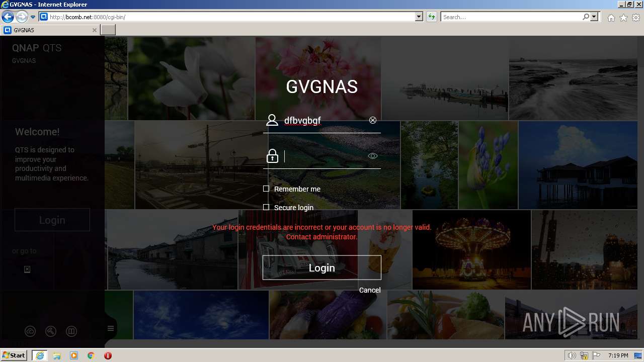Select the GVGNAS browser tab
644x362 pixels.
point(50,30)
